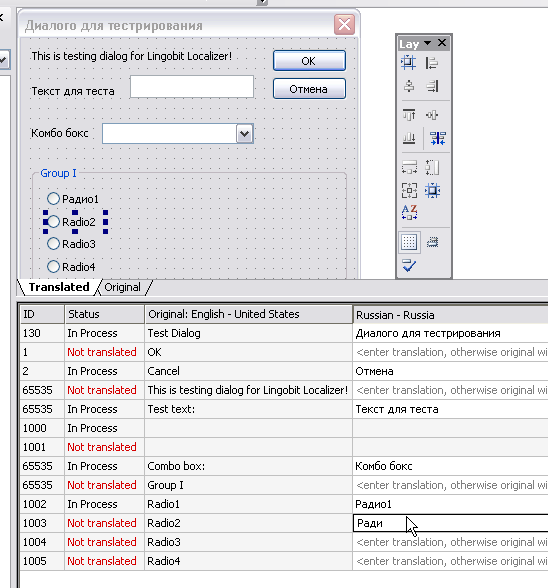The image size is (548, 588).
Task: Click the Align Rights layout icon
Action: (x=432, y=86)
